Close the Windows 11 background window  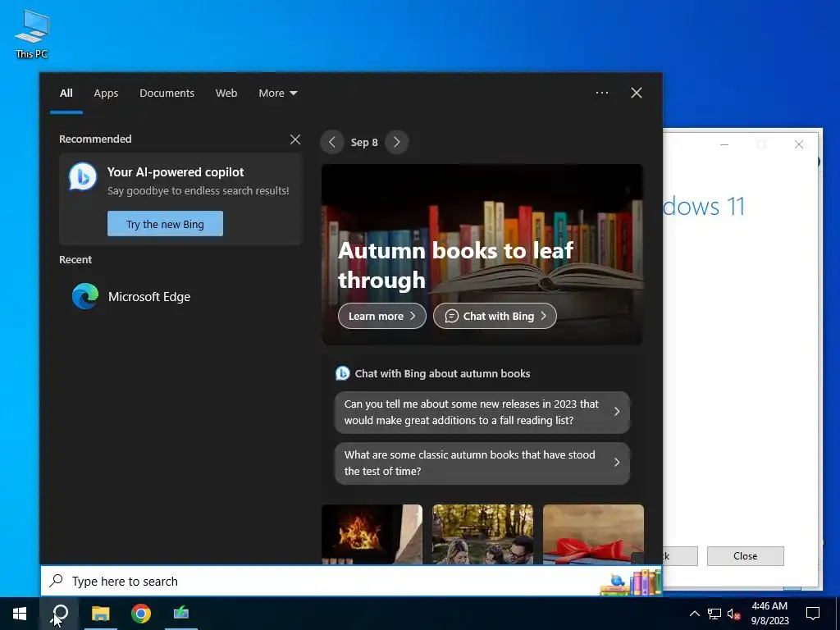pyautogui.click(x=799, y=144)
